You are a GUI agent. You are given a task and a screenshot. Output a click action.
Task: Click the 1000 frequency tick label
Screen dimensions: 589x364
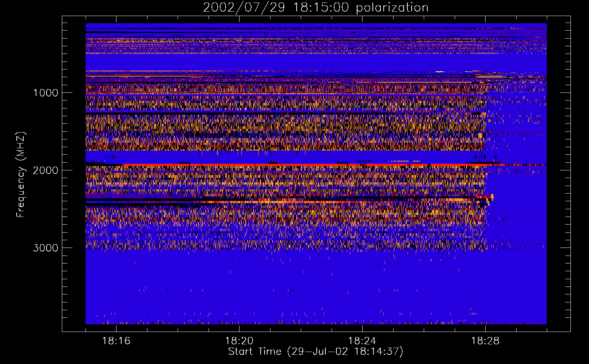[46, 93]
